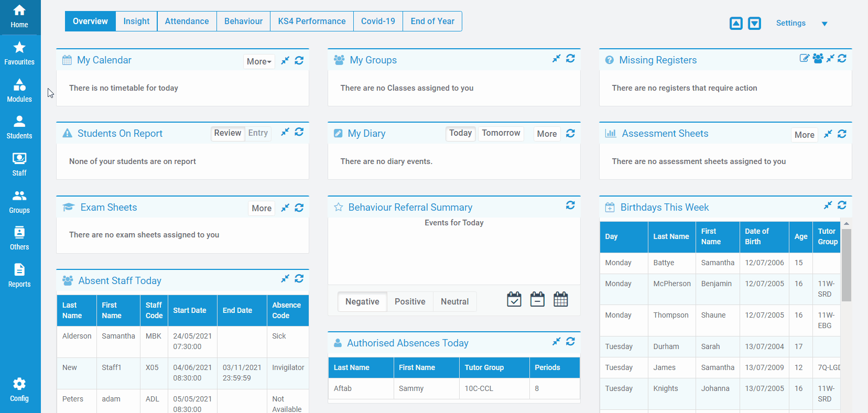Screen dimensions: 868x413
Task: Open Favourites in the sidebar
Action: (19, 53)
